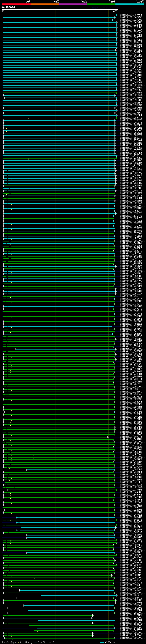Select the UniRef100_B4G9W1 label

point(131,439)
